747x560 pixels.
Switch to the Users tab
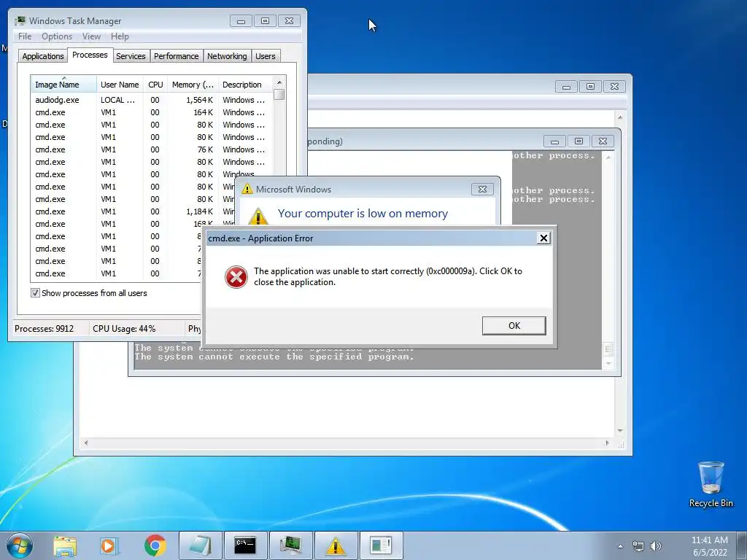pos(266,56)
